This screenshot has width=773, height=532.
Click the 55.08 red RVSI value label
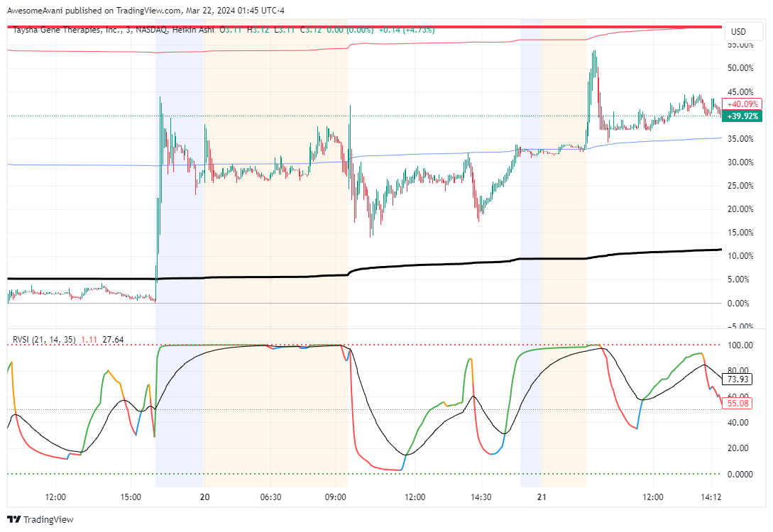(x=738, y=404)
